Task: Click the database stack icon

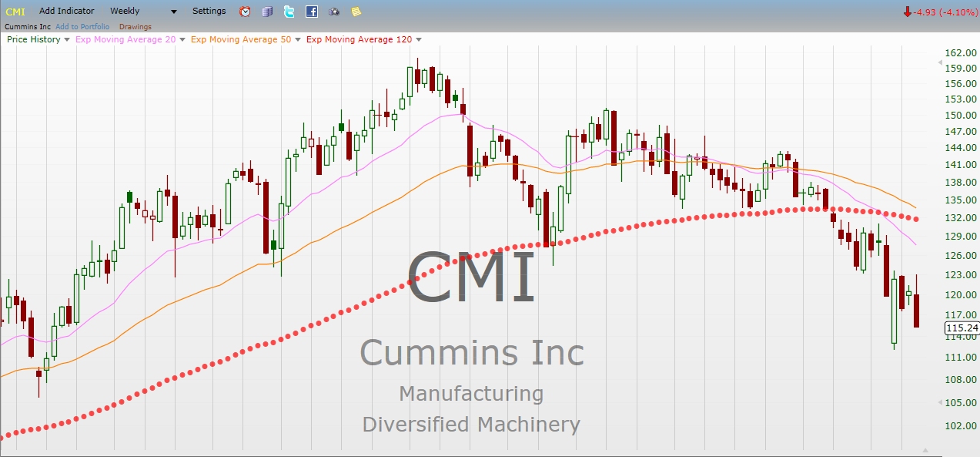Action: pyautogui.click(x=267, y=12)
